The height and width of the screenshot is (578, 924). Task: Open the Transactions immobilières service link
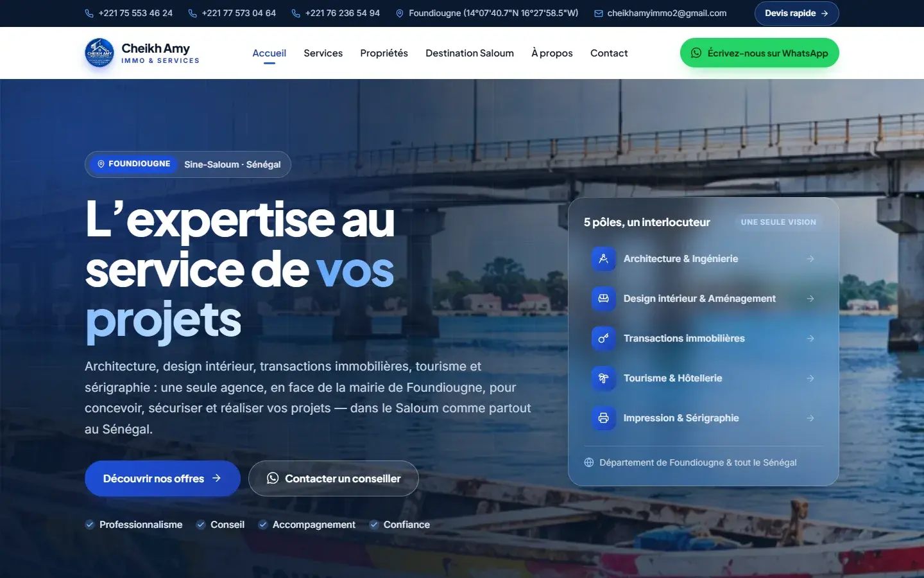click(703, 338)
